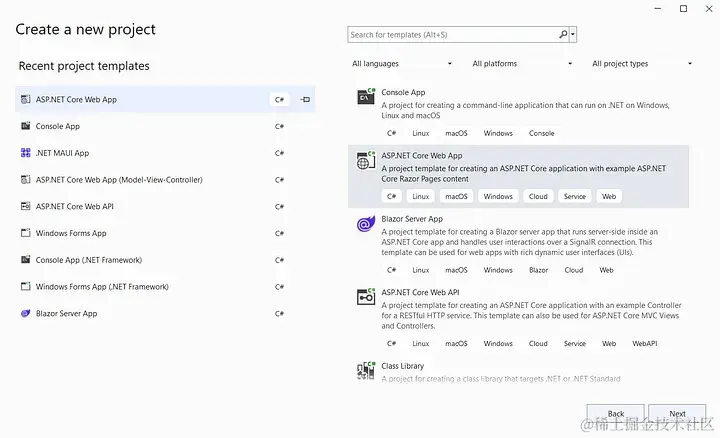Click the macOS tag under Console App result
Image resolution: width=720 pixels, height=438 pixels.
point(456,133)
